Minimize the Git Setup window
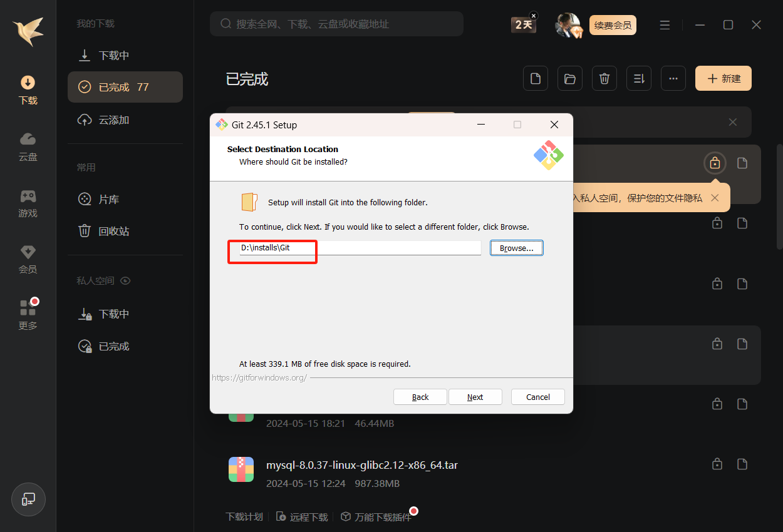Image resolution: width=783 pixels, height=532 pixels. tap(480, 125)
